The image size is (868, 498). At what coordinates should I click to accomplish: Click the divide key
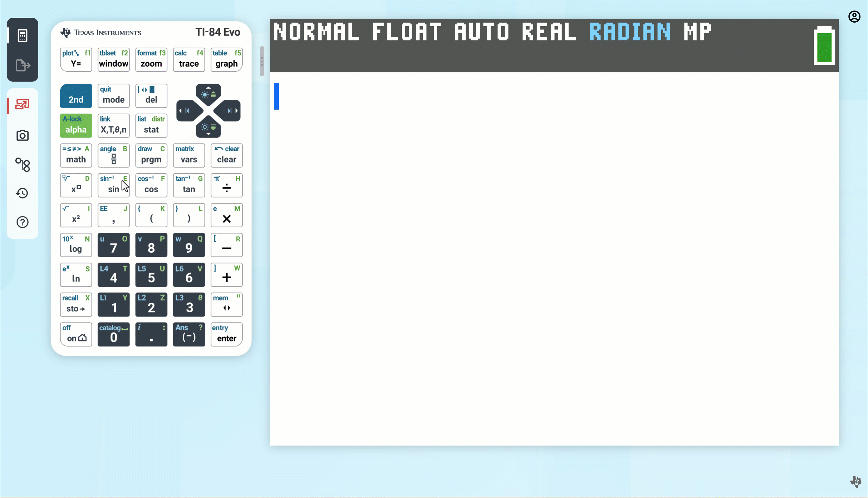click(227, 185)
